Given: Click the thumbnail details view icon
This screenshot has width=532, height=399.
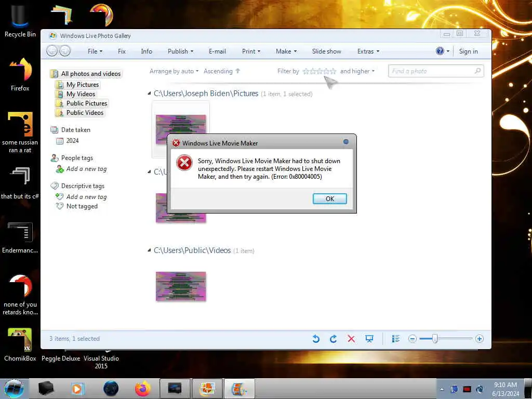Looking at the screenshot, I should pos(395,339).
